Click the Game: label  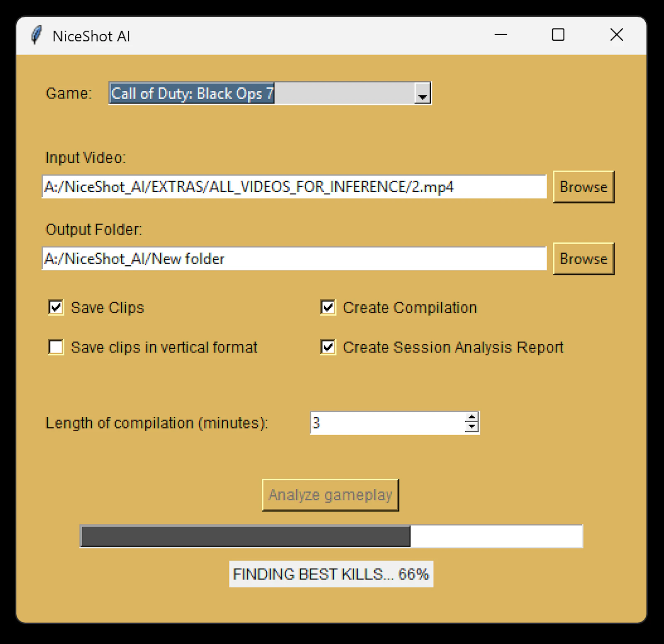[x=68, y=93]
